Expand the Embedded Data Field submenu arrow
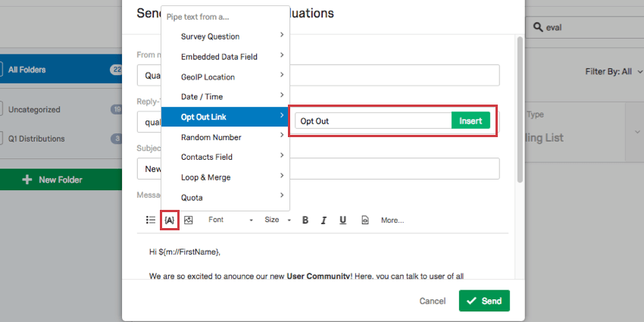Screen dimensions: 644x322 (282, 55)
